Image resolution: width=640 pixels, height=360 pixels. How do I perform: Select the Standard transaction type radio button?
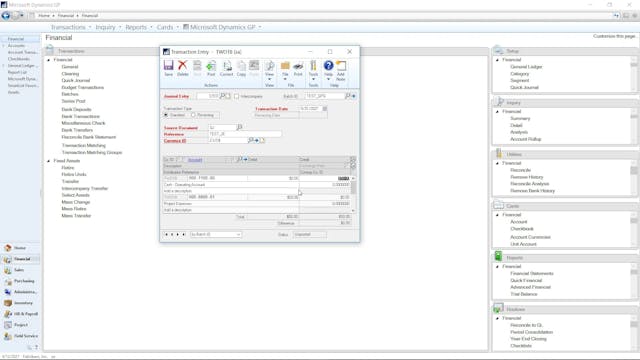(x=166, y=115)
